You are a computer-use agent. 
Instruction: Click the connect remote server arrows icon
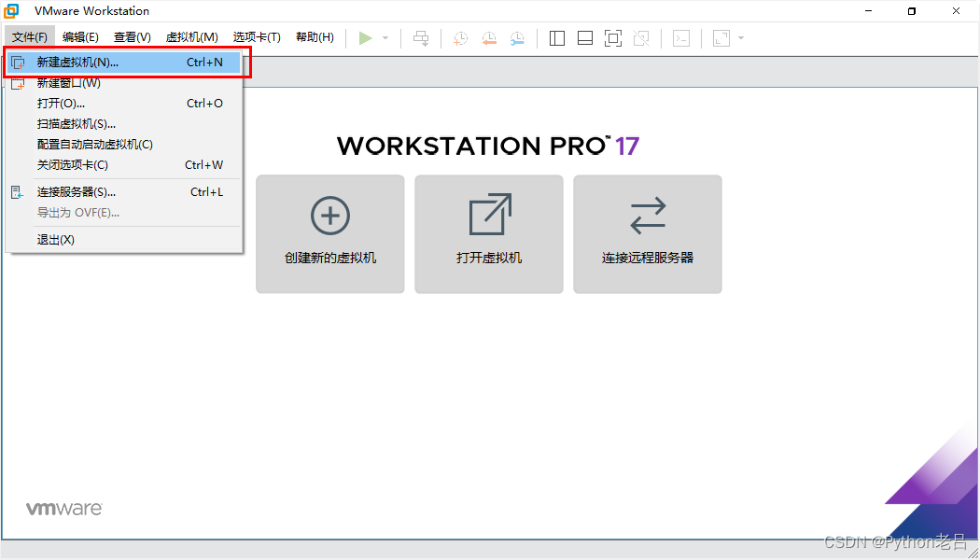tap(648, 216)
